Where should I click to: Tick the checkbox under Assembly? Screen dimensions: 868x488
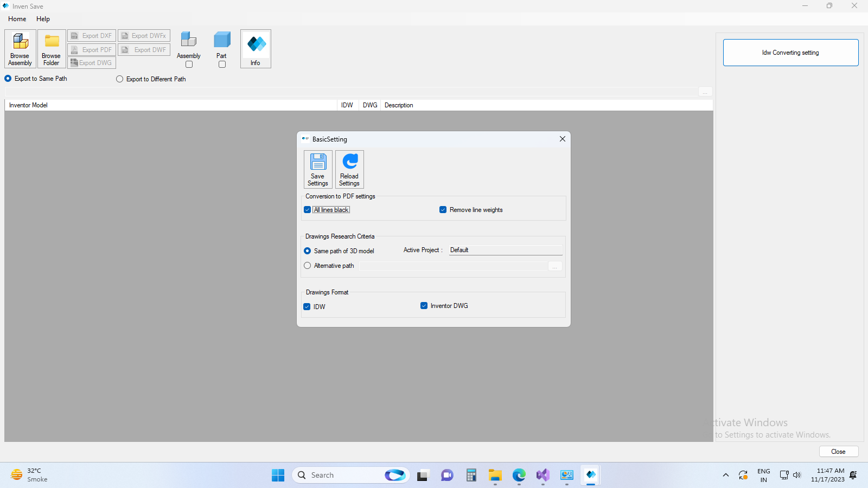click(189, 65)
